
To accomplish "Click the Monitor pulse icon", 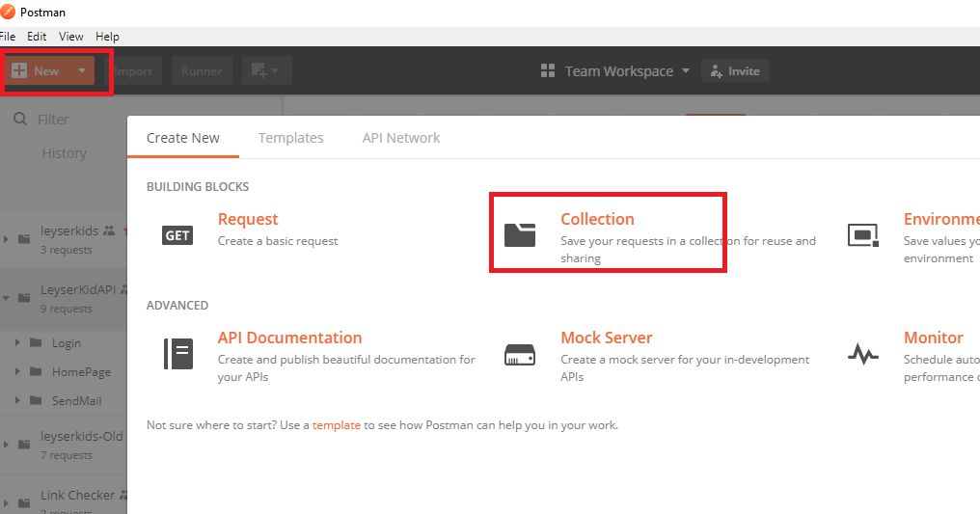I will pos(863,354).
